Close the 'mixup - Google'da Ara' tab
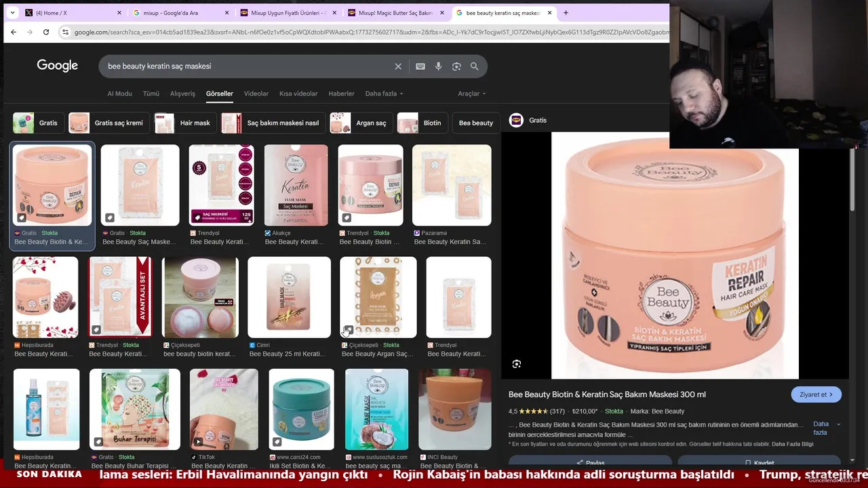Viewport: 868px width, 488px height. (227, 13)
